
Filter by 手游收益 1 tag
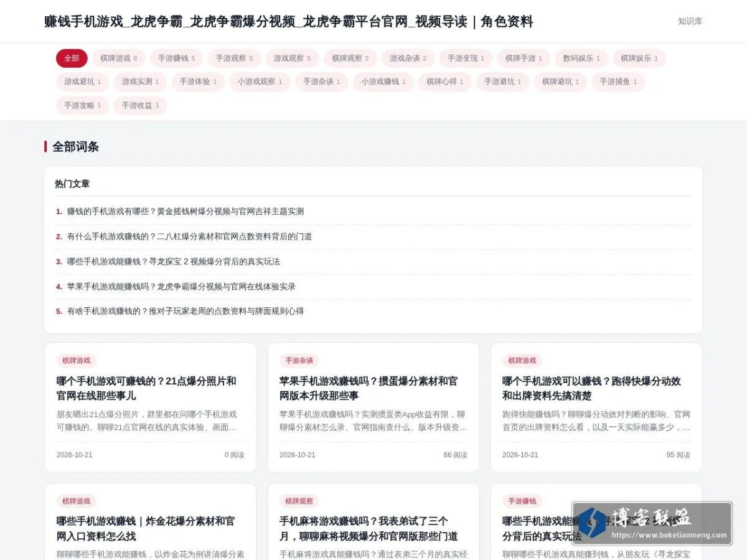click(140, 105)
